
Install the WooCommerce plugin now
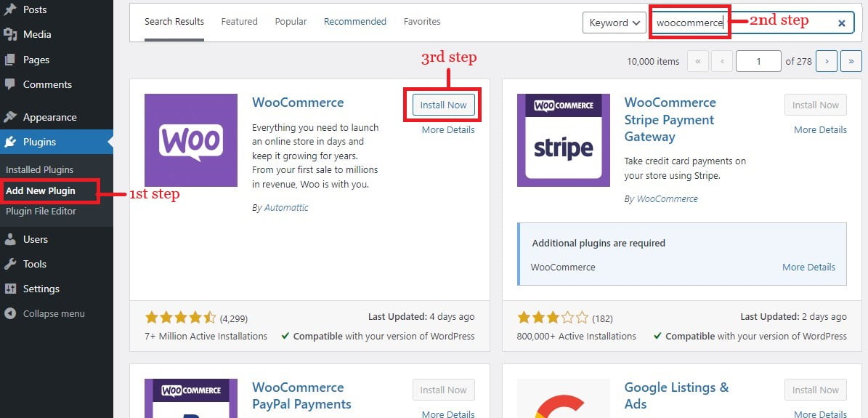point(443,105)
